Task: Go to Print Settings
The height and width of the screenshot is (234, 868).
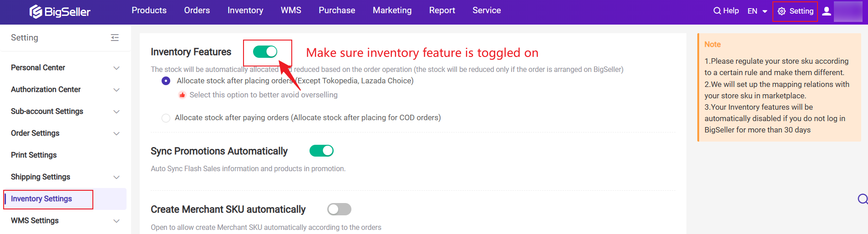Action: [x=34, y=155]
